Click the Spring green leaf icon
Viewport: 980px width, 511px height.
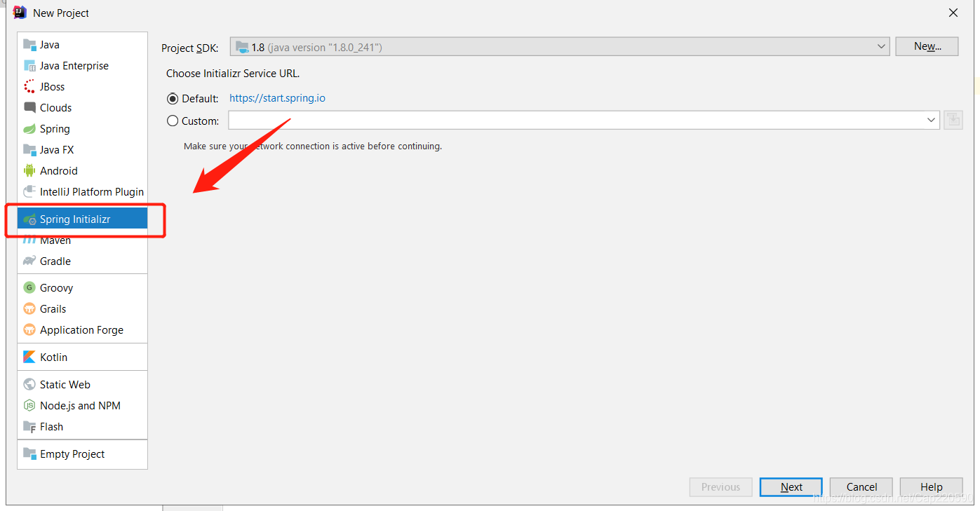point(29,129)
